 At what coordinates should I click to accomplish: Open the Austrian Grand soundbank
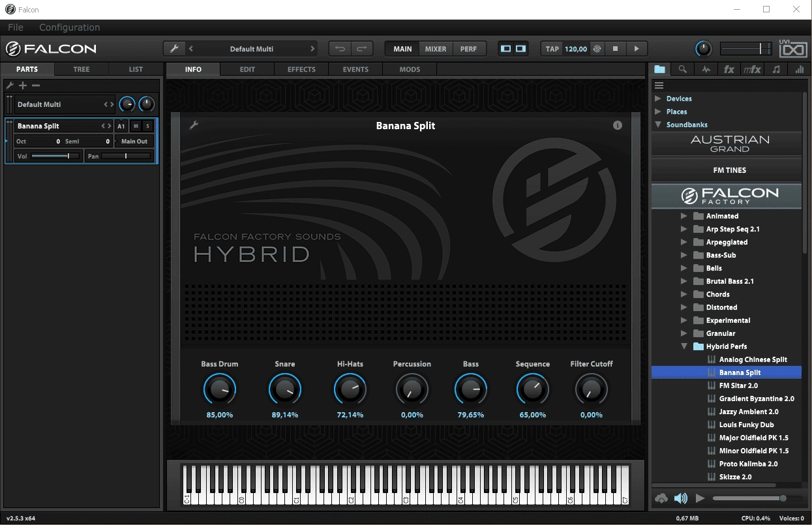coord(727,143)
